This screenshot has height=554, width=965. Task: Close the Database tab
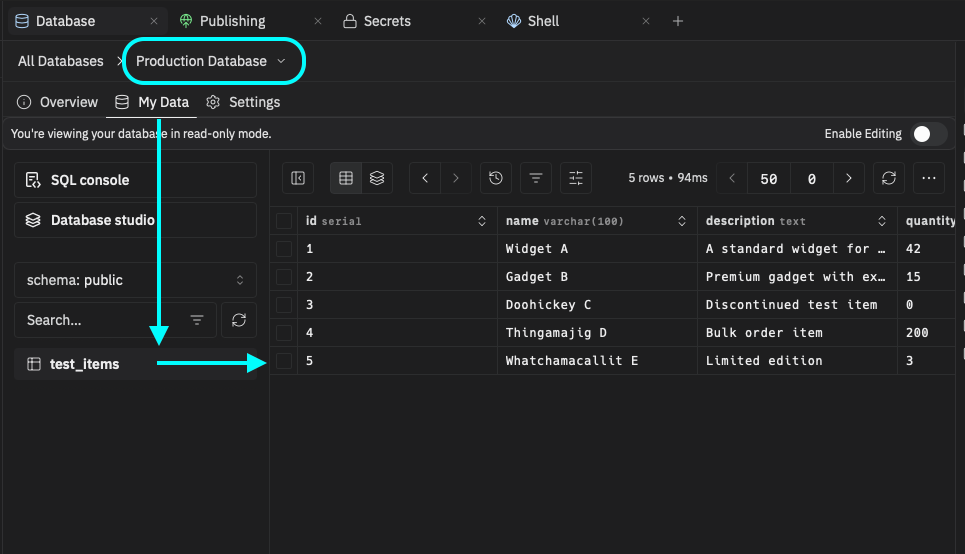click(x=154, y=21)
